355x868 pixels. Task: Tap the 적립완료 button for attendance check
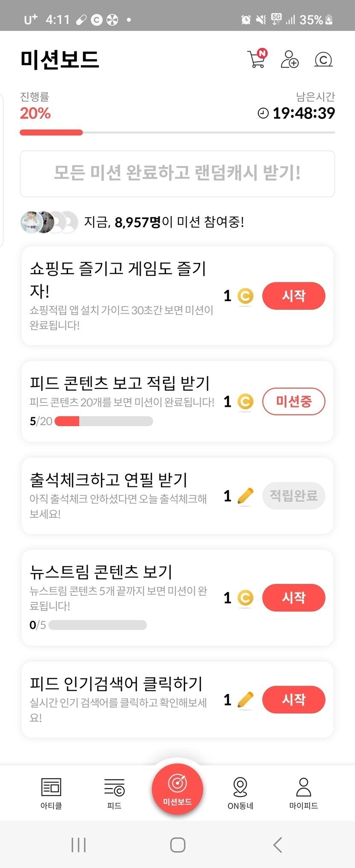293,495
